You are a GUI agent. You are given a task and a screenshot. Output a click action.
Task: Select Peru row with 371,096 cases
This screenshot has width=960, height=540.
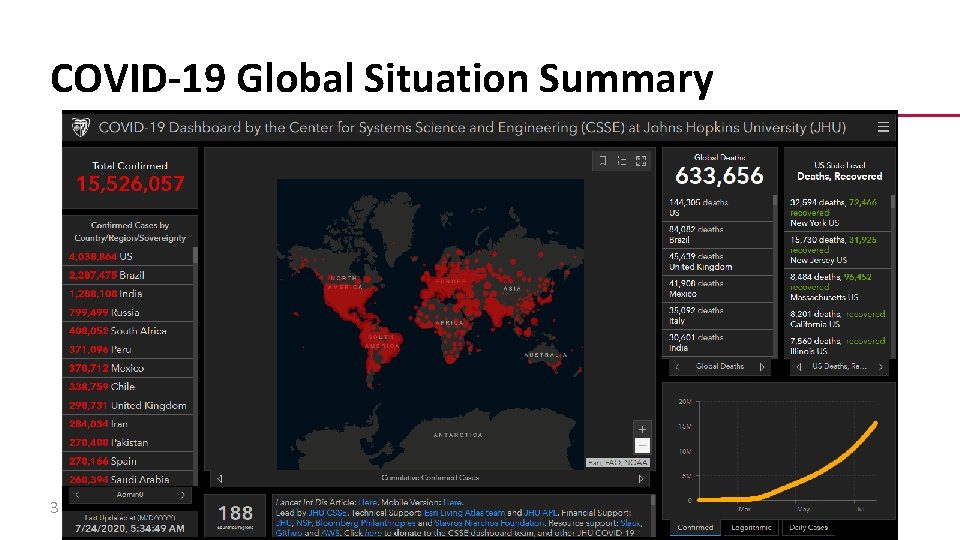coord(128,350)
